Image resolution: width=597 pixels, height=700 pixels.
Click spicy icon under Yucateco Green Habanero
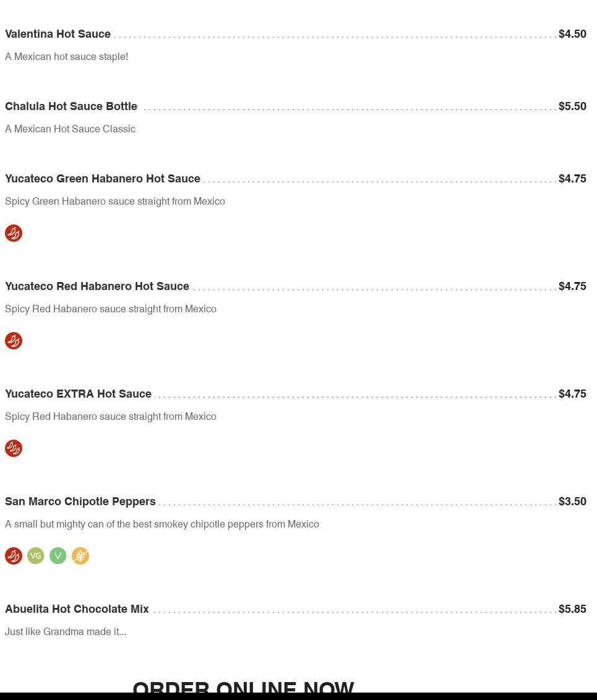(x=14, y=233)
